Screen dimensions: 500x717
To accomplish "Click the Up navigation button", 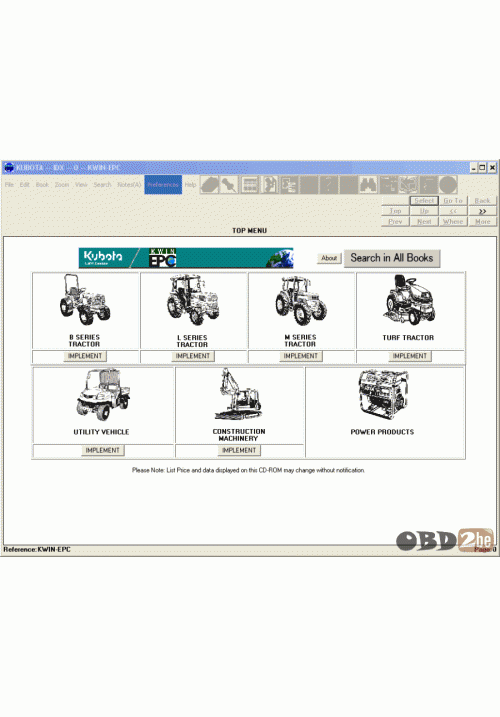I will click(x=424, y=211).
